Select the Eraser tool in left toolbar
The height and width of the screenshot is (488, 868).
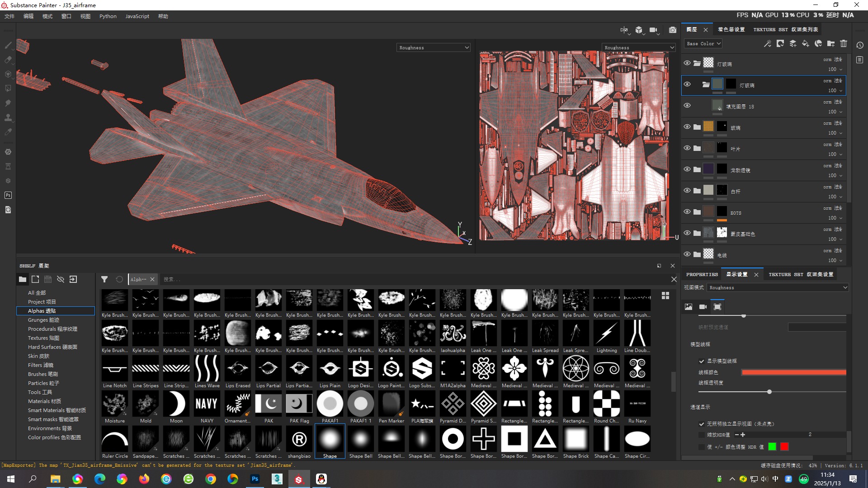click(8, 60)
